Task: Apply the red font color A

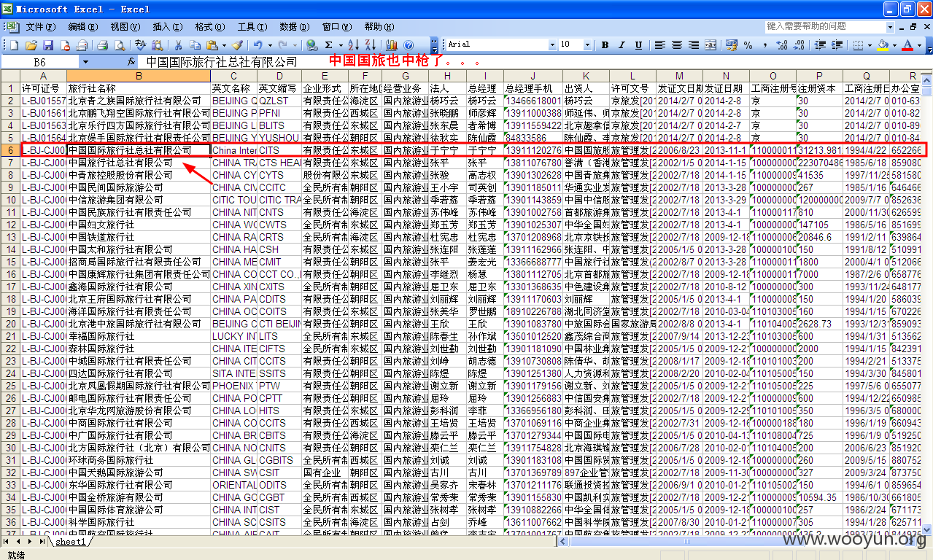Action: coord(907,44)
